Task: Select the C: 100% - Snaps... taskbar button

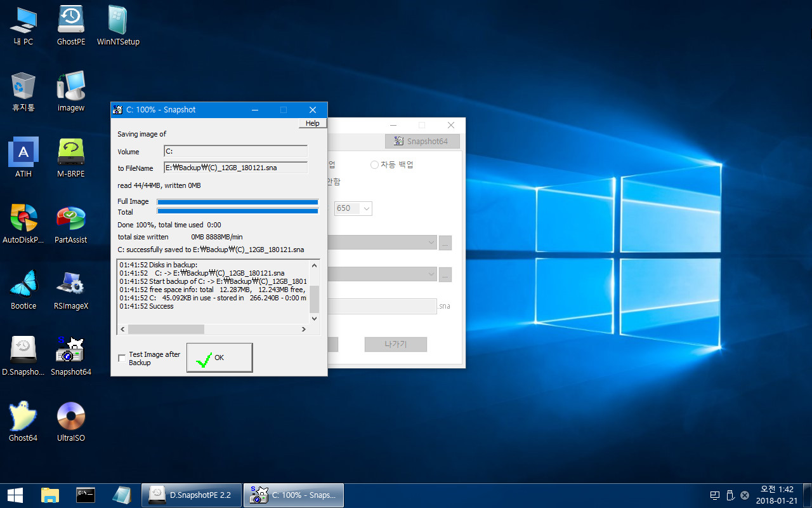Action: 294,495
